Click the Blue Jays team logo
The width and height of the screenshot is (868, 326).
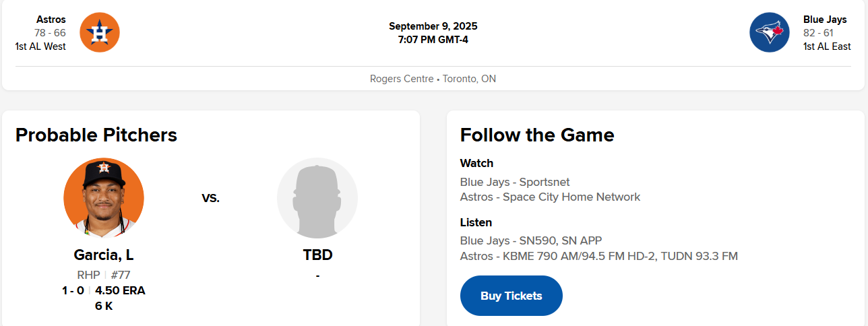(769, 32)
